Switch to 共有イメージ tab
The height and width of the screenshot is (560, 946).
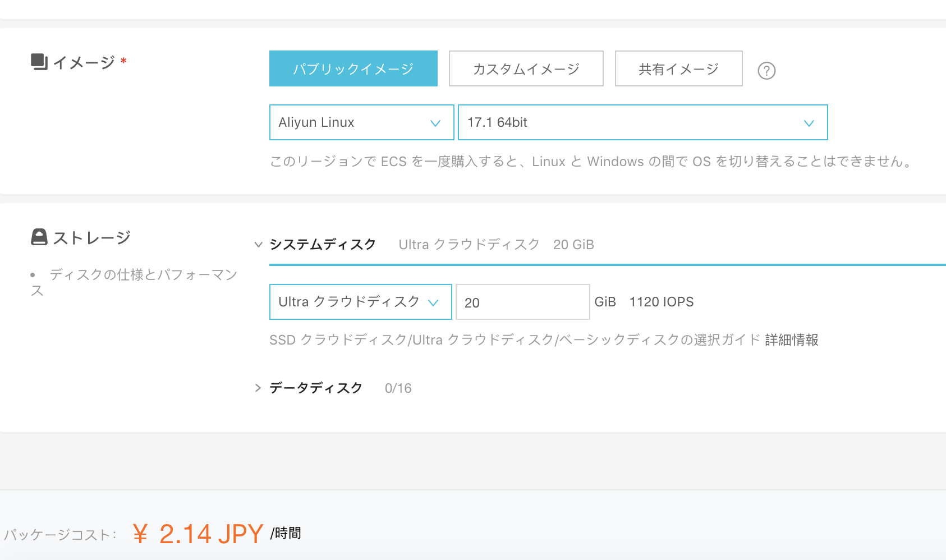tap(679, 68)
